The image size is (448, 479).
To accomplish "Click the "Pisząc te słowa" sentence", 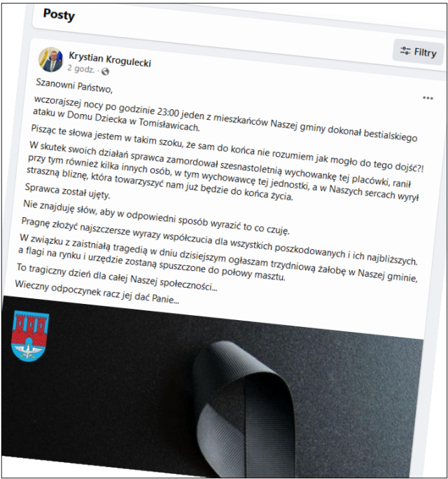I will tap(227, 148).
